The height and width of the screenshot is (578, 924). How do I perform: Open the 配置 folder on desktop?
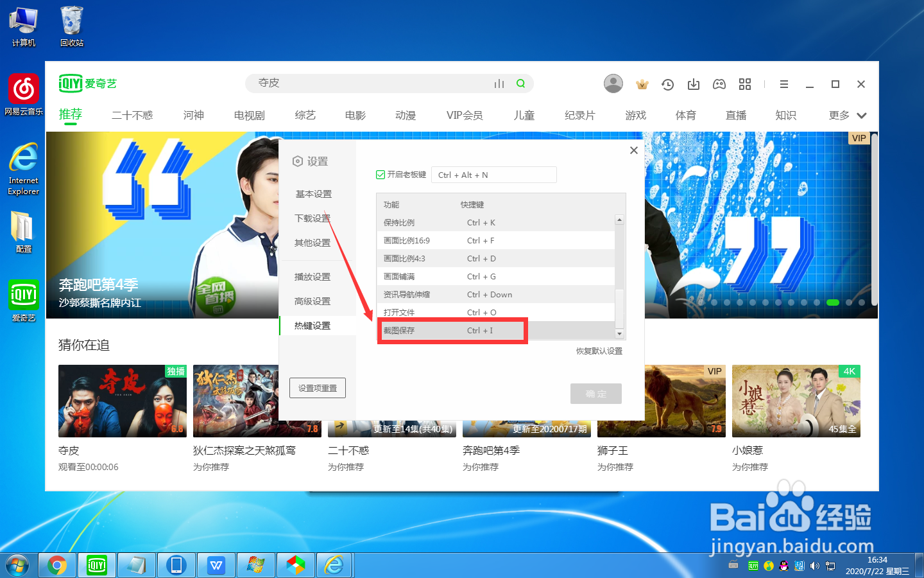click(x=24, y=232)
